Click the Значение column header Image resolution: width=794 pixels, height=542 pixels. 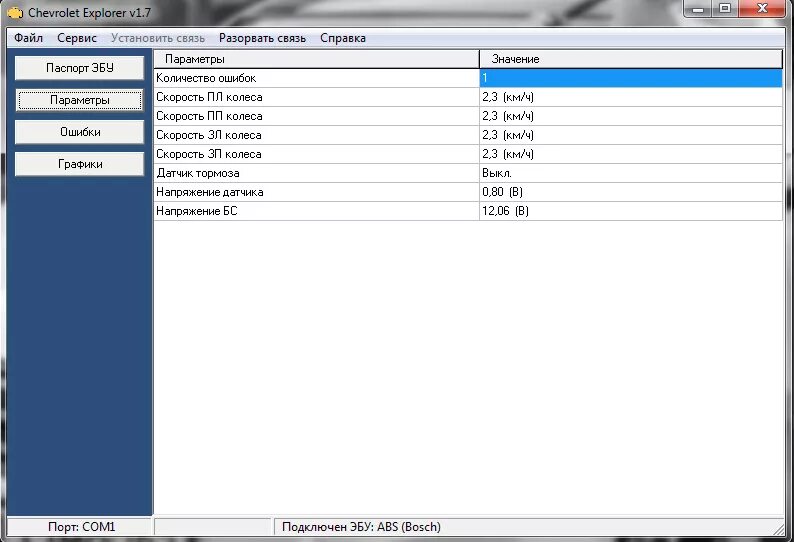(x=631, y=59)
